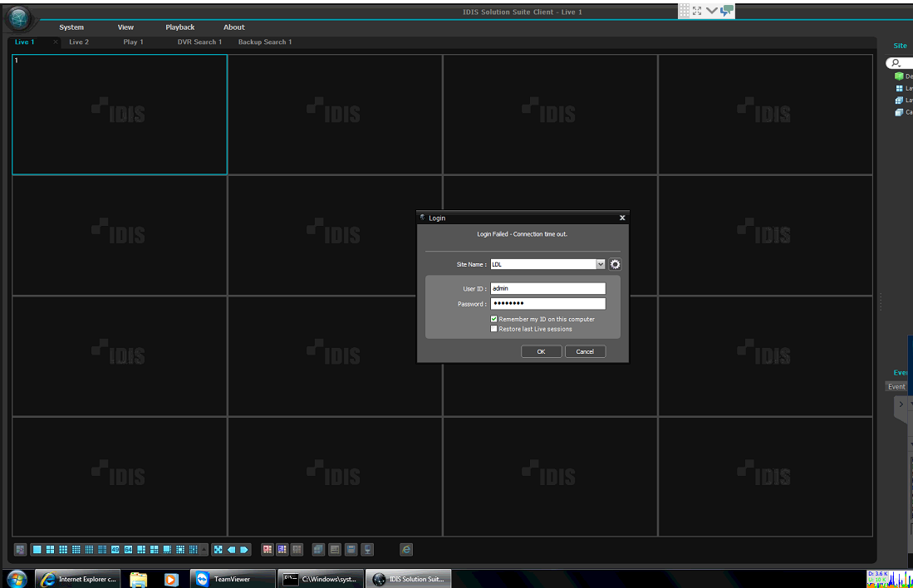Close the Login dialog with X

(x=622, y=218)
